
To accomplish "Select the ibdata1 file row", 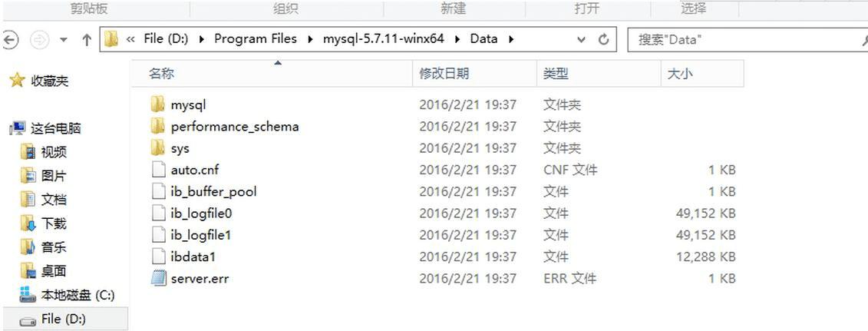I will (x=443, y=257).
